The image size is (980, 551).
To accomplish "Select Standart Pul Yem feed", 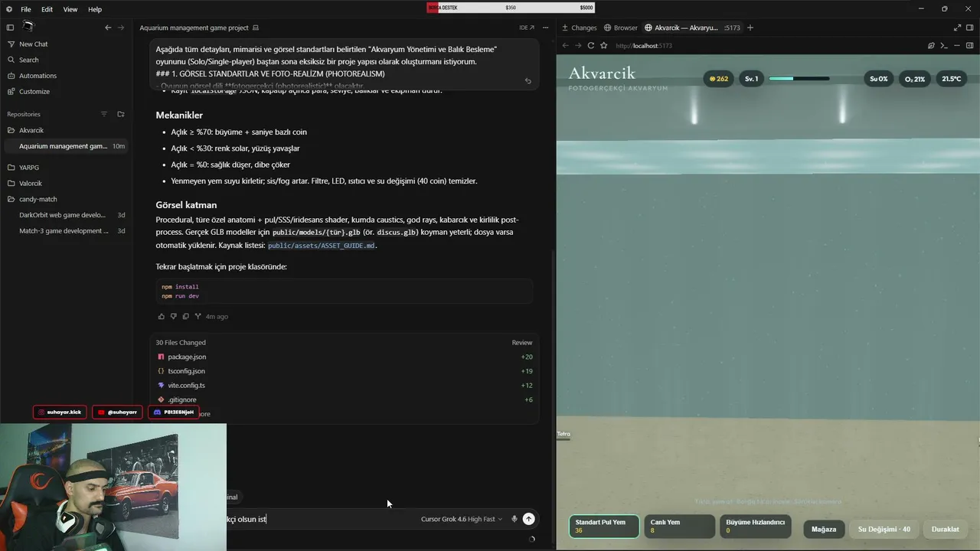I will (x=604, y=527).
